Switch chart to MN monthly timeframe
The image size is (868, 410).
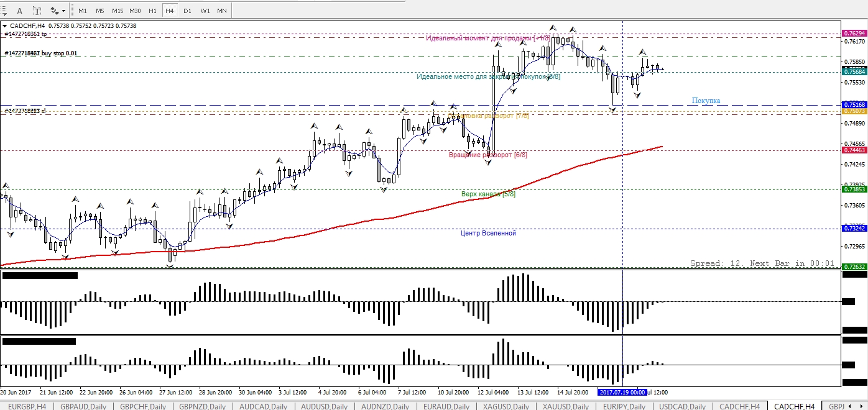coord(222,11)
